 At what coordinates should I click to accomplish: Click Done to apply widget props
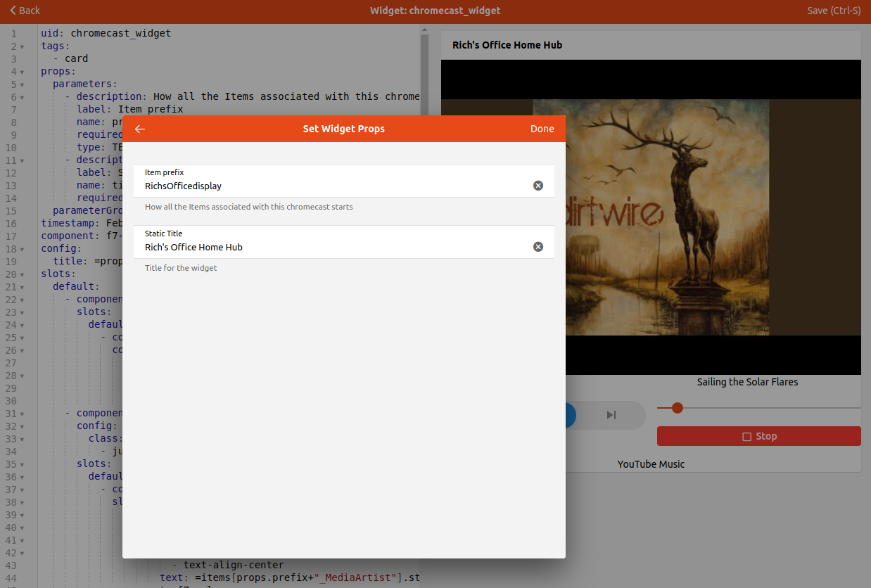542,129
